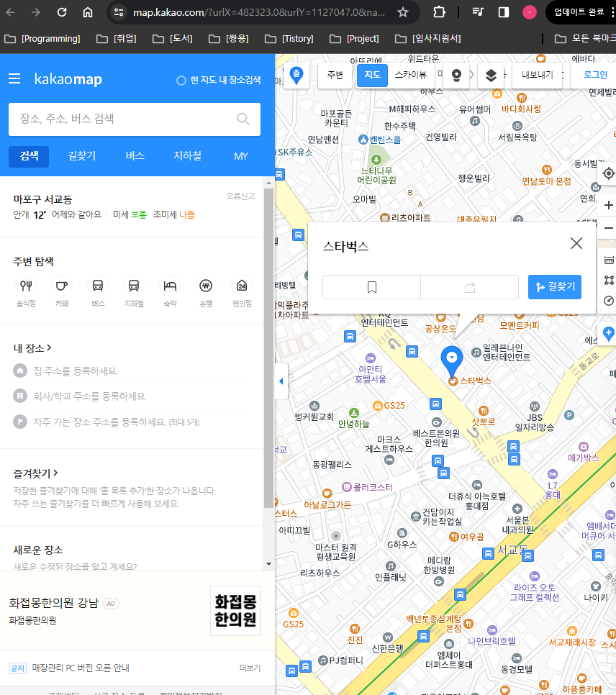
Task: Expand the roadview options chevron
Action: pyautogui.click(x=471, y=75)
